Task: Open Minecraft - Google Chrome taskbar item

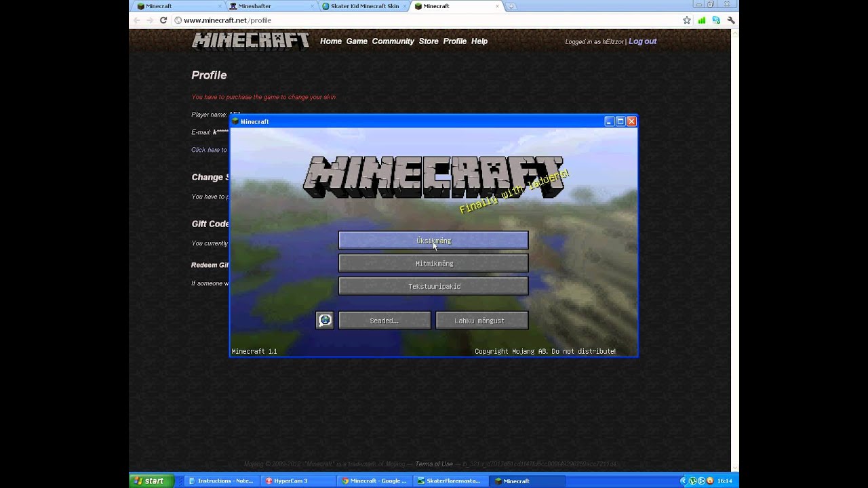Action: (x=374, y=481)
